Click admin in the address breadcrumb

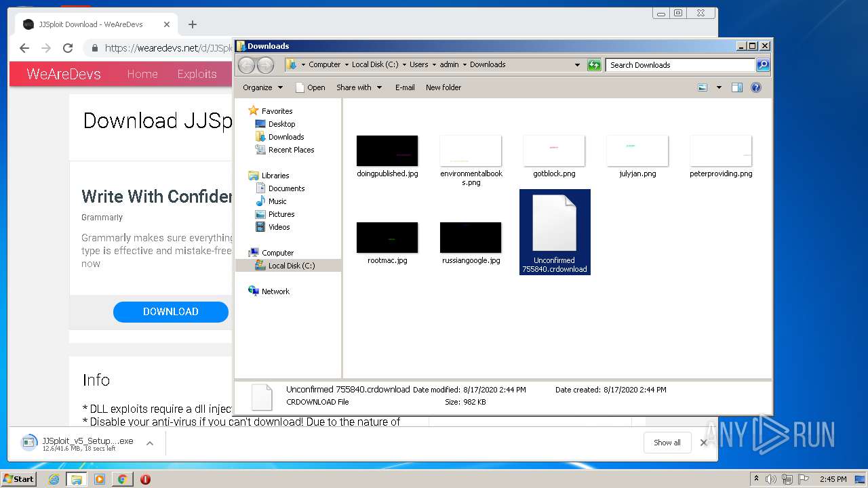(x=449, y=65)
